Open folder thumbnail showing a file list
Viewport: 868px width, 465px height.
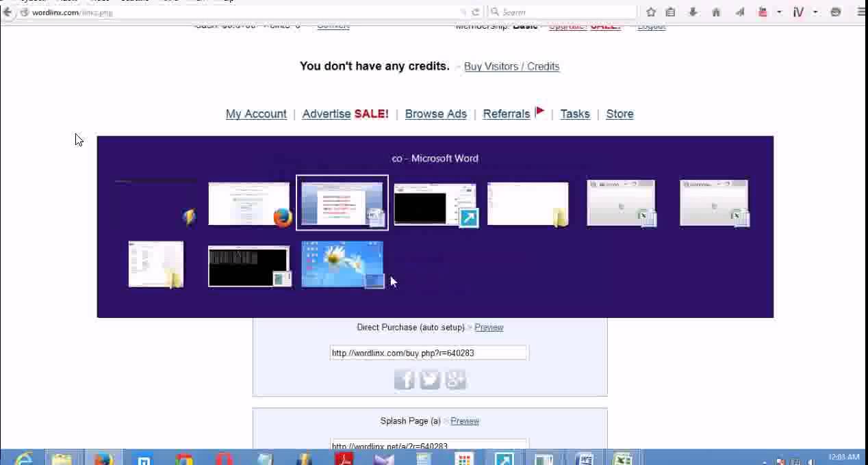(x=156, y=264)
